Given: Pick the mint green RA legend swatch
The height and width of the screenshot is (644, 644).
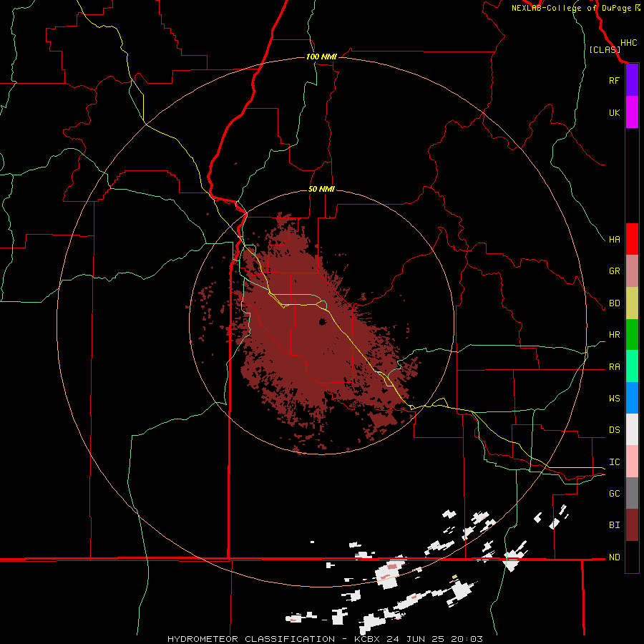Looking at the screenshot, I should tap(632, 366).
